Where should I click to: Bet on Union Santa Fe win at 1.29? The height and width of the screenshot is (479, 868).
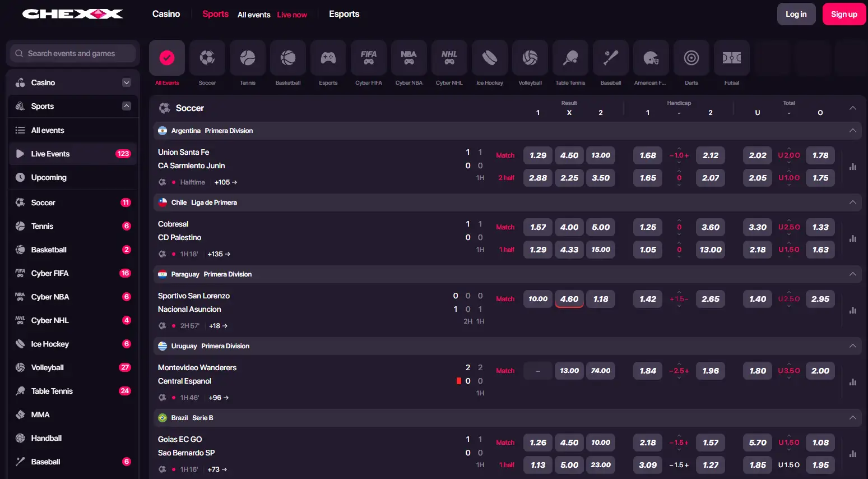pos(538,155)
